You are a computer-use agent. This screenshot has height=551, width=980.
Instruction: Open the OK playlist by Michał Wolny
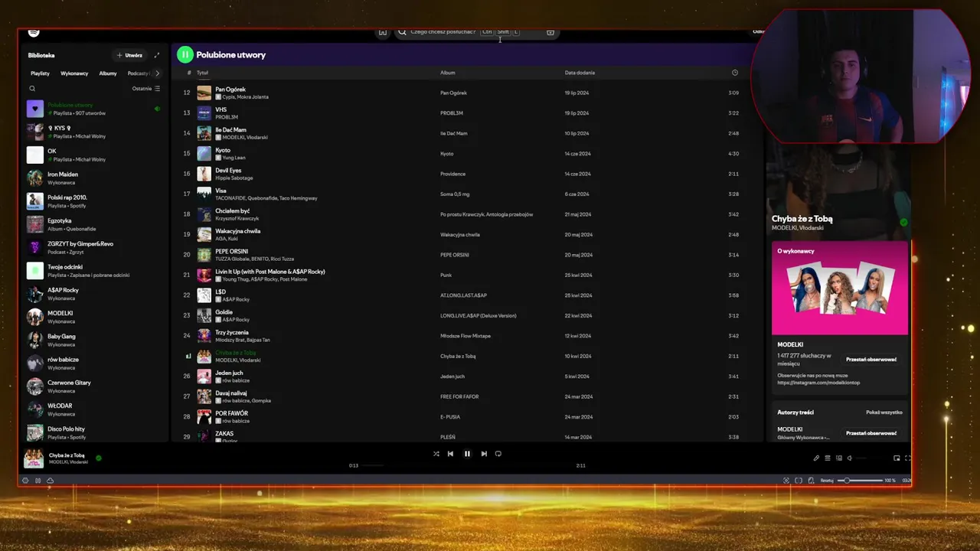pyautogui.click(x=94, y=155)
